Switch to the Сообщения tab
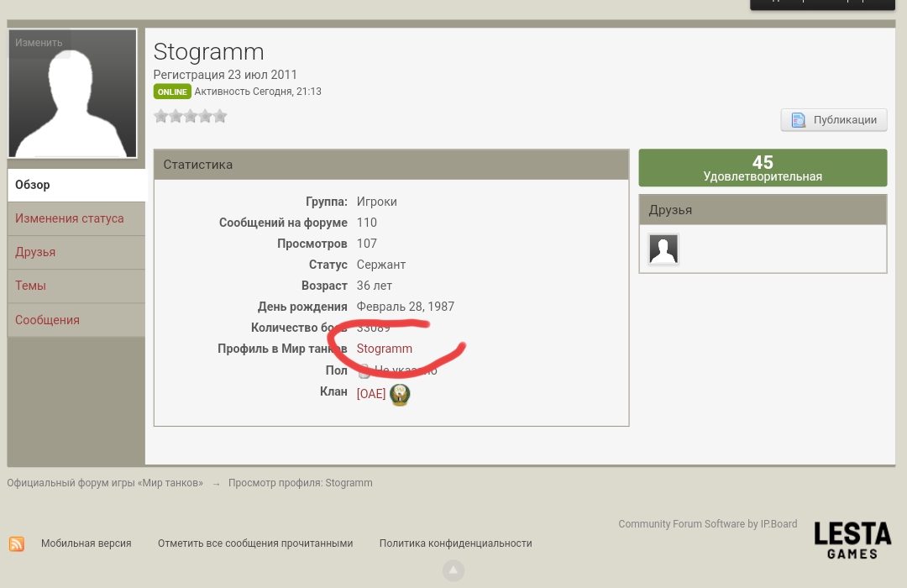 76,319
